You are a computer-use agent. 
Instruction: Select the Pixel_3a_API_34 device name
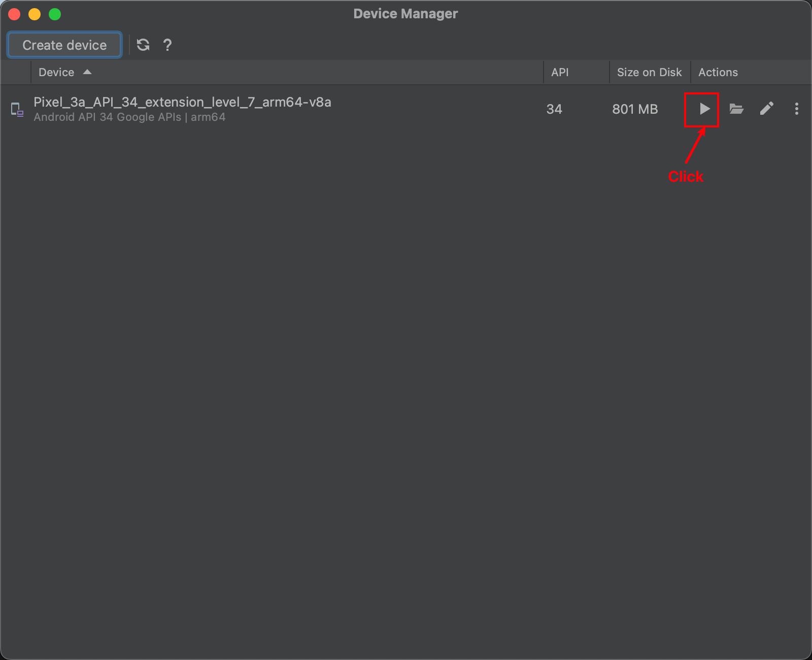point(182,102)
